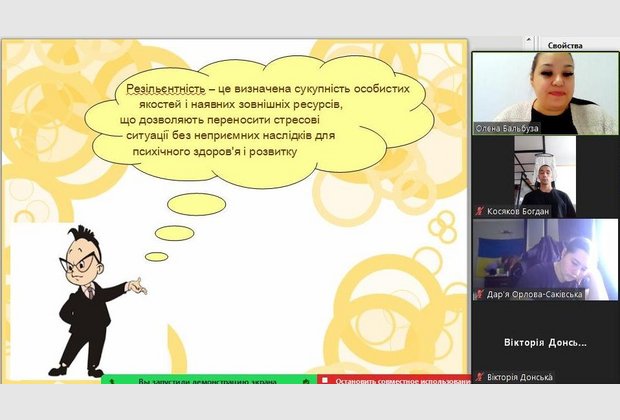
Task: Click the green screen sharing status banner
Action: 209,380
